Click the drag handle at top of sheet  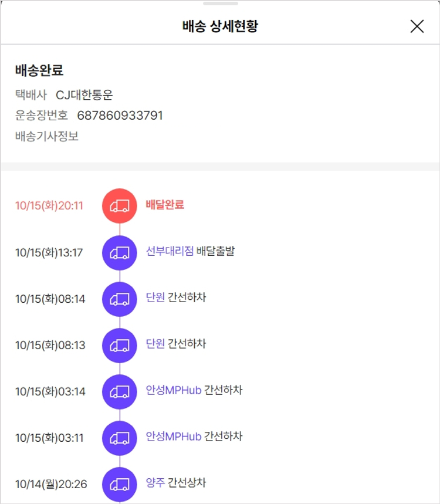(220, 4)
